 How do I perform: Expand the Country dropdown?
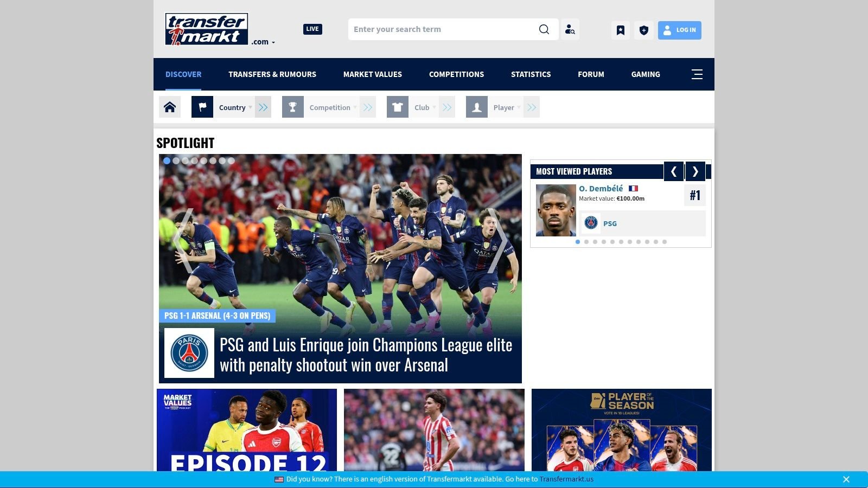tap(235, 107)
